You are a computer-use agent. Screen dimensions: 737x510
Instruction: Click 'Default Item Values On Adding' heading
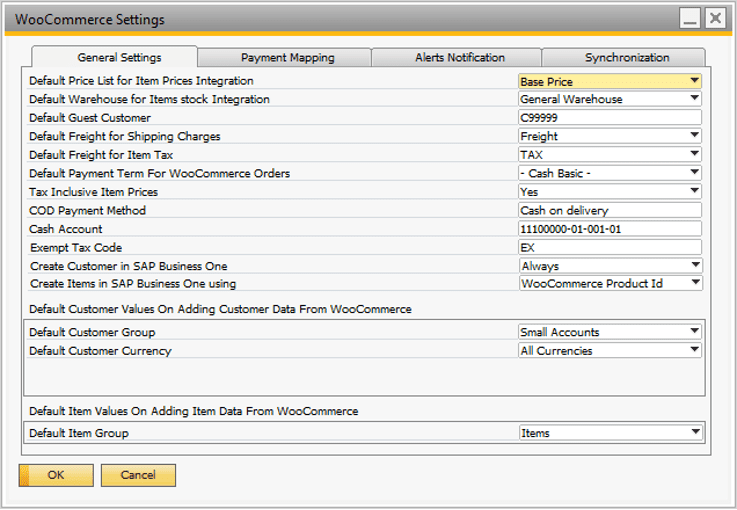(194, 411)
